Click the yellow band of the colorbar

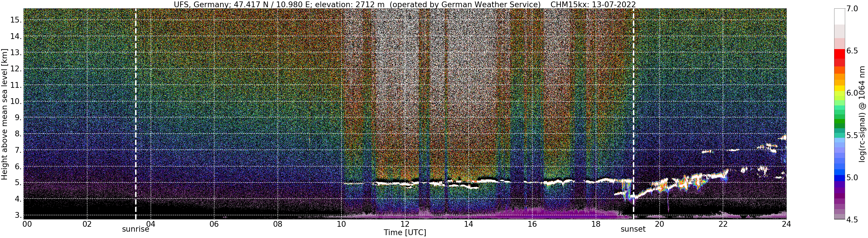pos(839,89)
